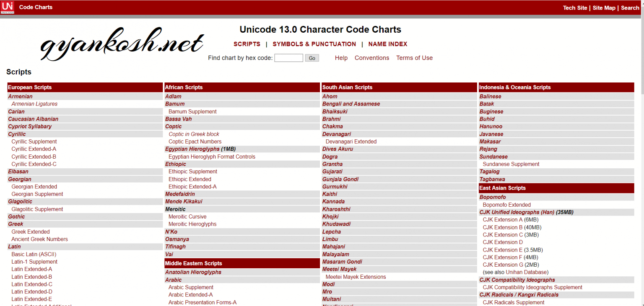Go to the Site Map

pos(604,8)
